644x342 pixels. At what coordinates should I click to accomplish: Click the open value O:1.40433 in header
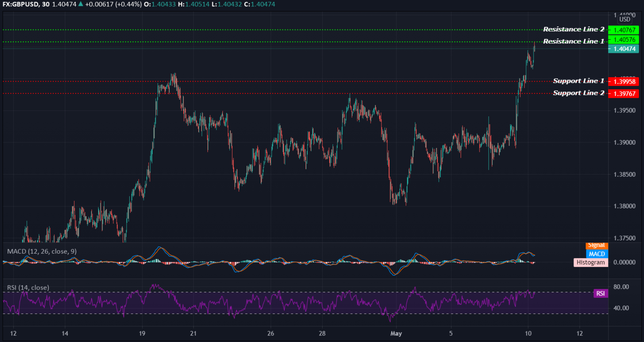click(160, 4)
